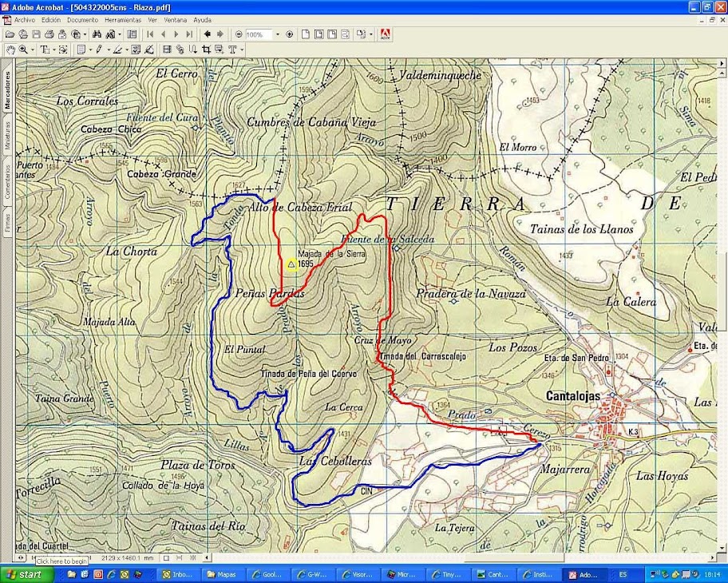Zoom in with the plus button
Viewport: 728px width, 583px height.
pyautogui.click(x=289, y=34)
